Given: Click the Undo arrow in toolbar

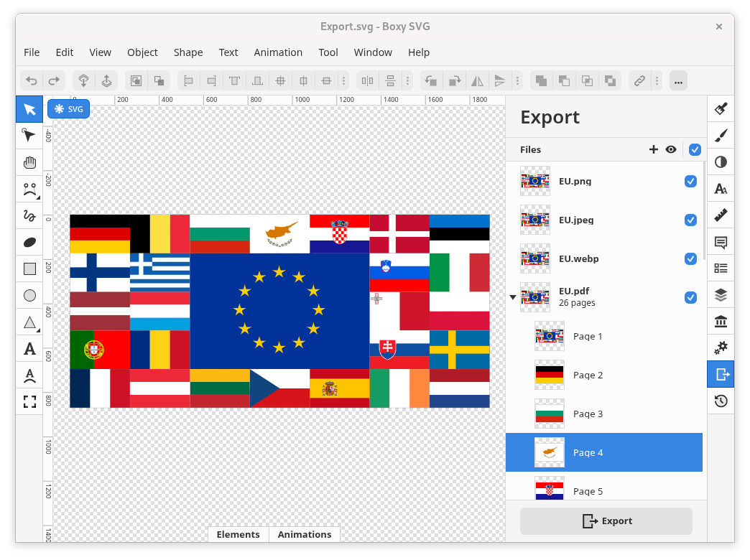Looking at the screenshot, I should point(32,81).
